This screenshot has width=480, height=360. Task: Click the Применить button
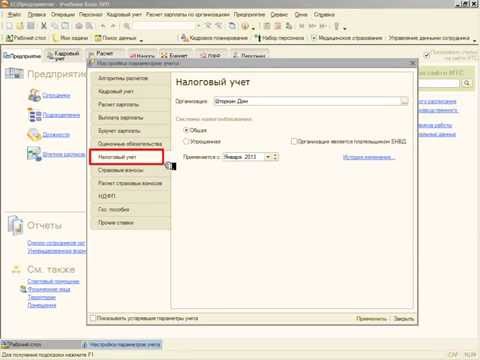pyautogui.click(x=371, y=318)
